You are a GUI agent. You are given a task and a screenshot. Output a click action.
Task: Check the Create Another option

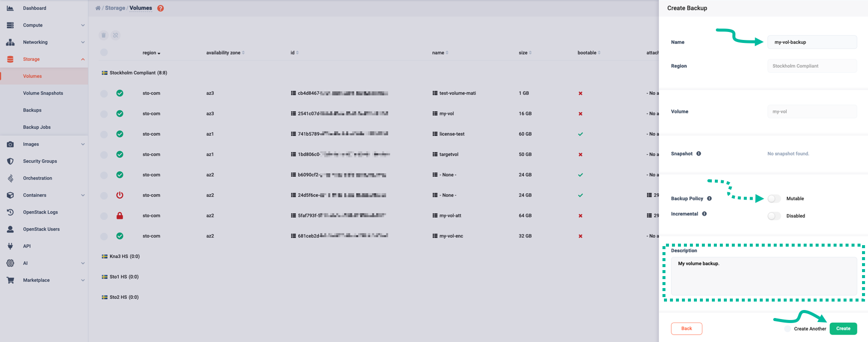pyautogui.click(x=787, y=329)
